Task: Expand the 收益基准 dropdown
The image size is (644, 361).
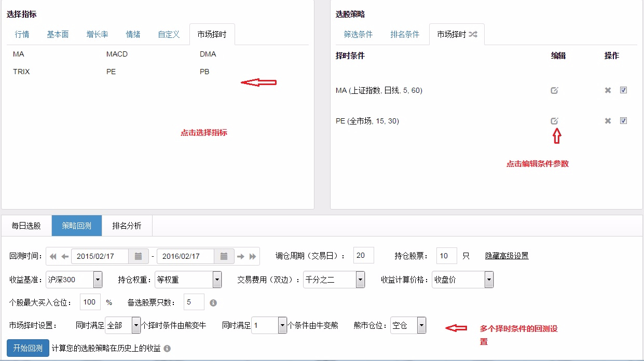Action: pos(98,280)
